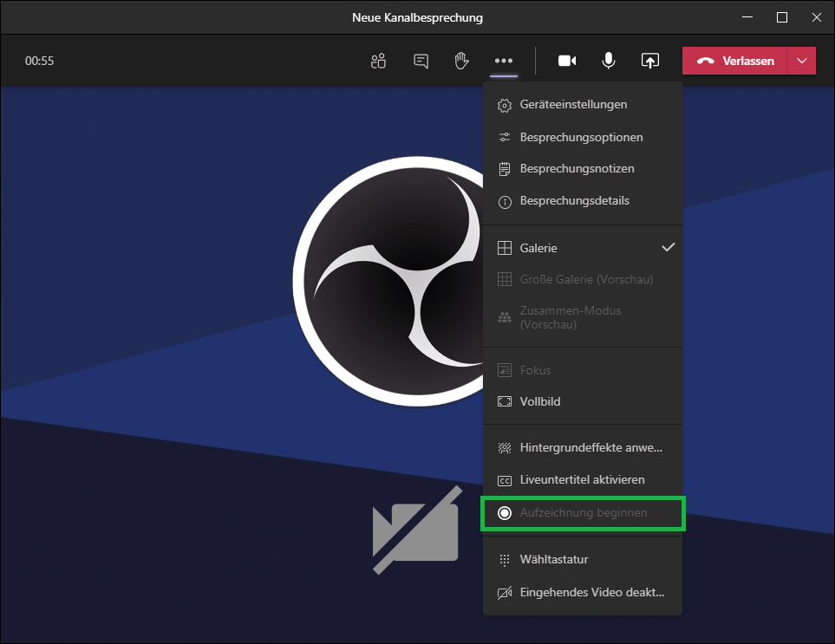The width and height of the screenshot is (835, 644).
Task: Click the OBS logo video feed
Action: pos(388,282)
